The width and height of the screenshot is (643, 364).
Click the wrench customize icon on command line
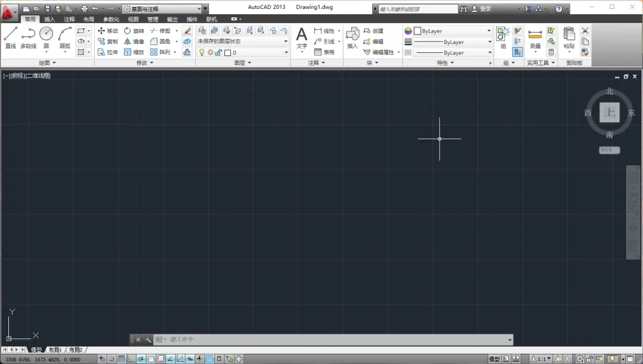point(148,340)
